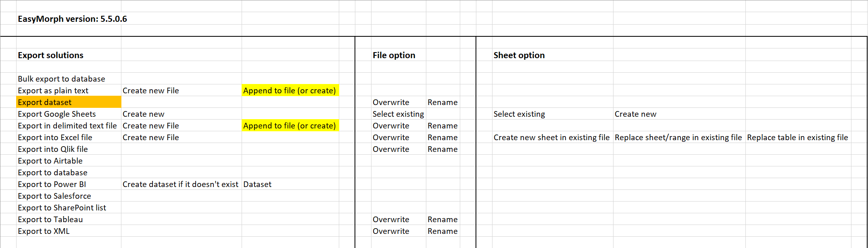Click Replace table in existing file cell
Screen dimensions: 868x248
point(798,137)
